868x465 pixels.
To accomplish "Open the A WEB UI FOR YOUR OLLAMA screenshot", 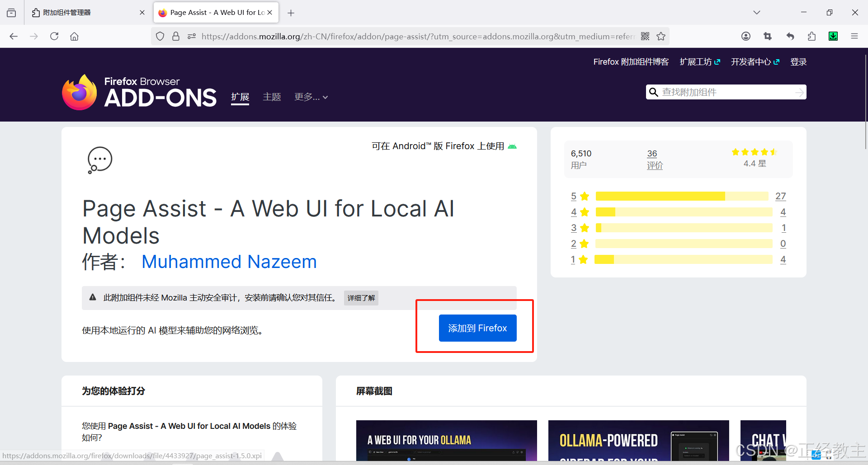I will point(447,441).
